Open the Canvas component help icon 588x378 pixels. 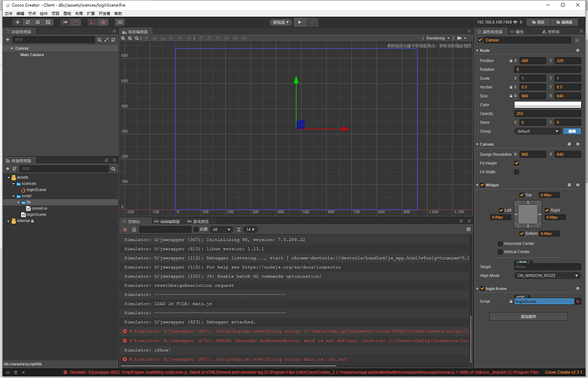(x=569, y=144)
